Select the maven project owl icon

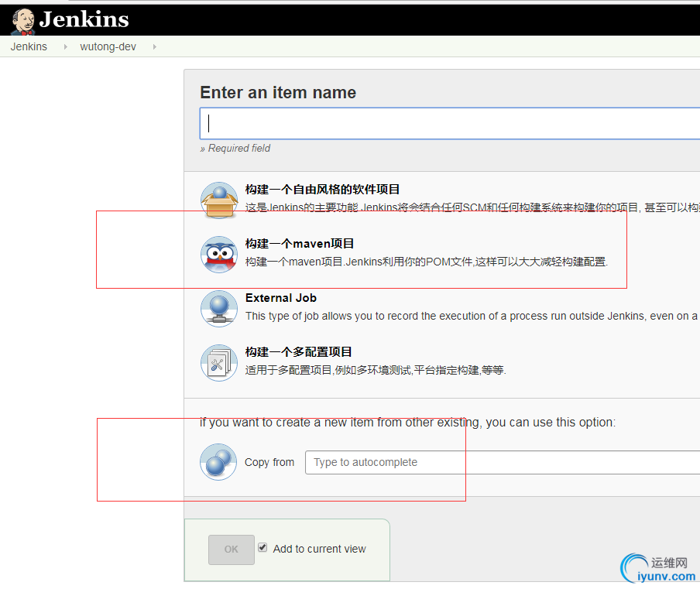click(x=218, y=255)
